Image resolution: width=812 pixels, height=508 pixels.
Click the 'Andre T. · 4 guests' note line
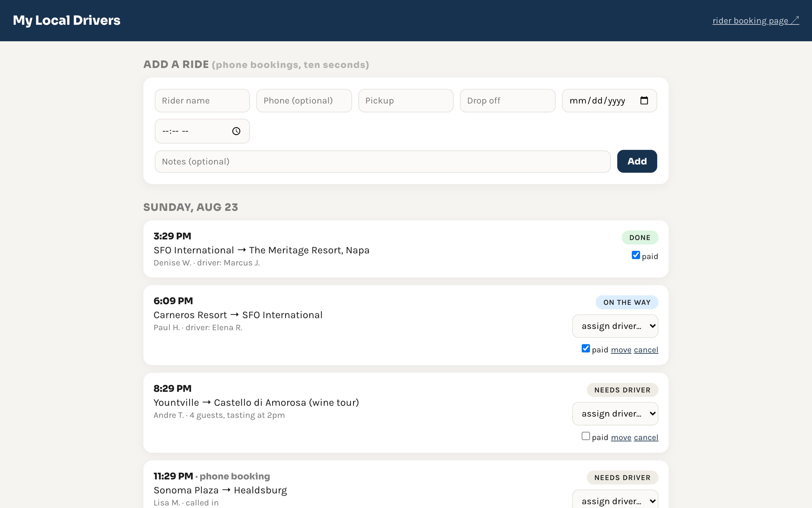click(219, 416)
